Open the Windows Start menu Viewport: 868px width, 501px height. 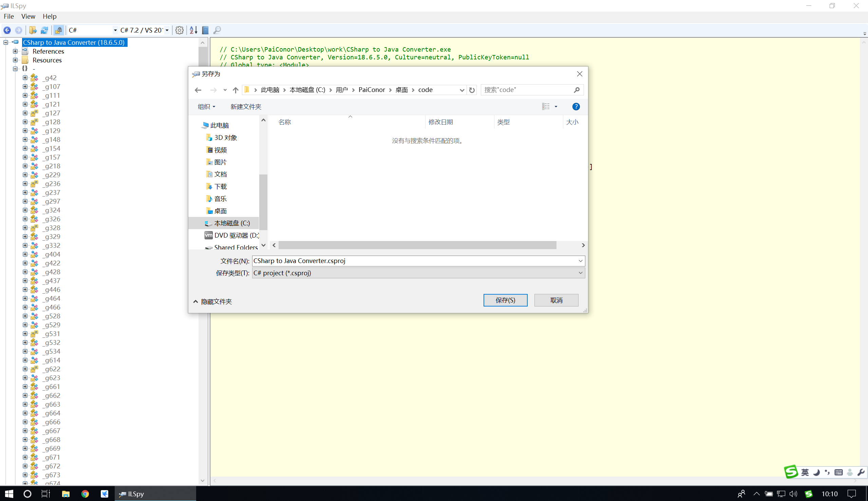tap(9, 494)
